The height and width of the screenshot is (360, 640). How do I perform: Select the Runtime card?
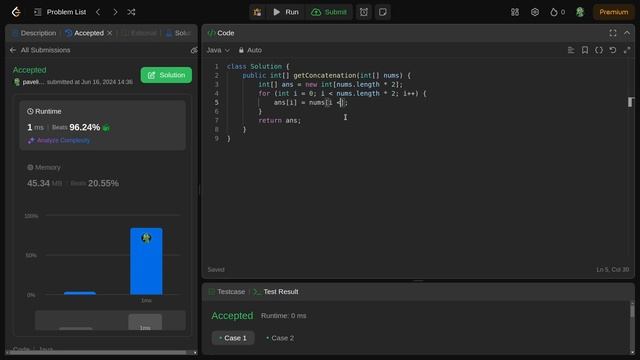[102, 125]
